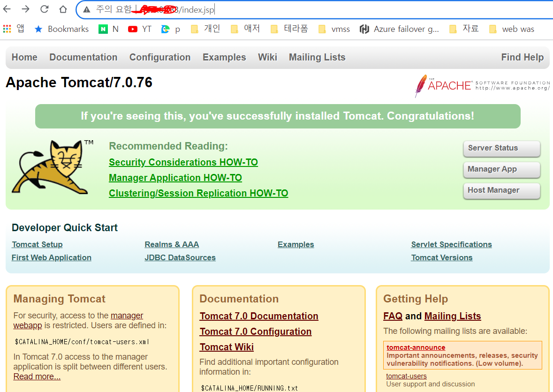Click the Server Status button
The width and height of the screenshot is (553, 392).
pyautogui.click(x=501, y=149)
